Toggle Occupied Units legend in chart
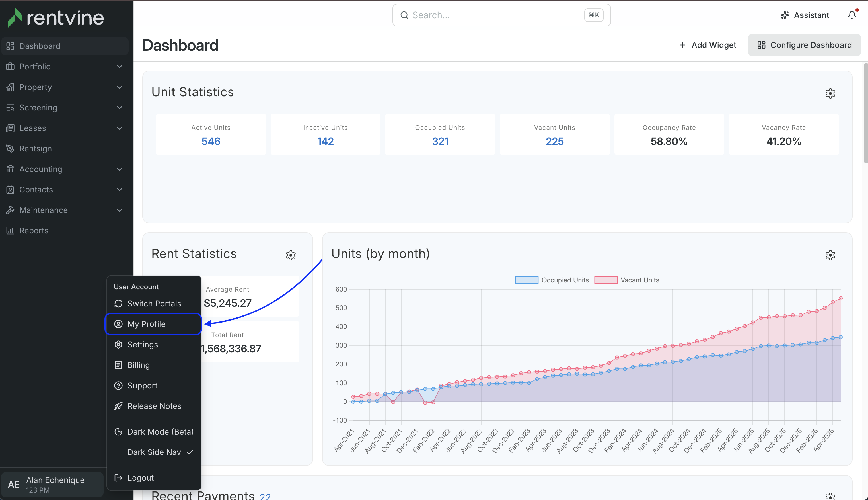Viewport: 868px width, 500px height. pyautogui.click(x=552, y=280)
